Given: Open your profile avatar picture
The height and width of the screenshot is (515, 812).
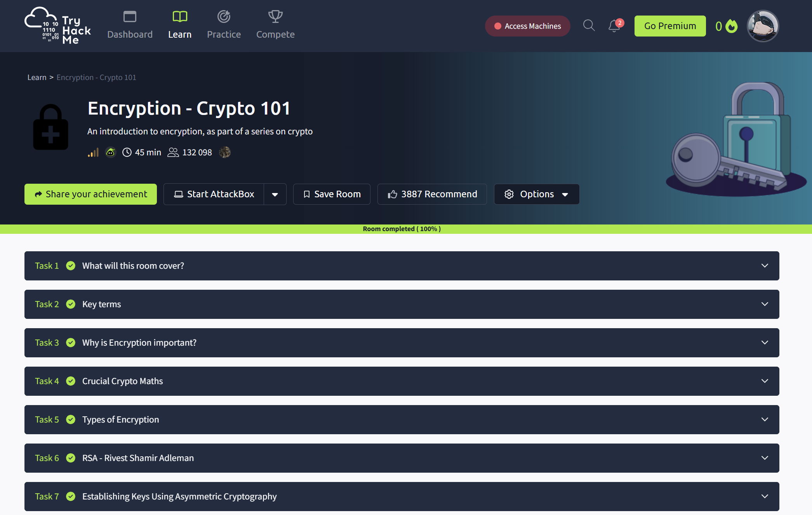Looking at the screenshot, I should [x=762, y=26].
